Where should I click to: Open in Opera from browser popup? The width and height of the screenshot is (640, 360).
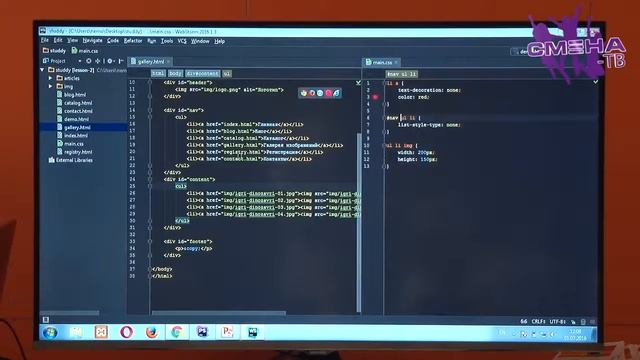(x=328, y=93)
